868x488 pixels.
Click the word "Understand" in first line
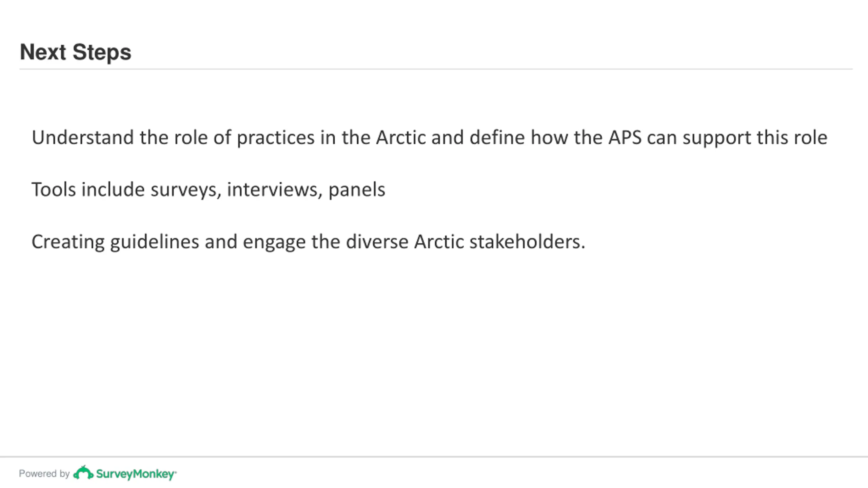click(83, 138)
